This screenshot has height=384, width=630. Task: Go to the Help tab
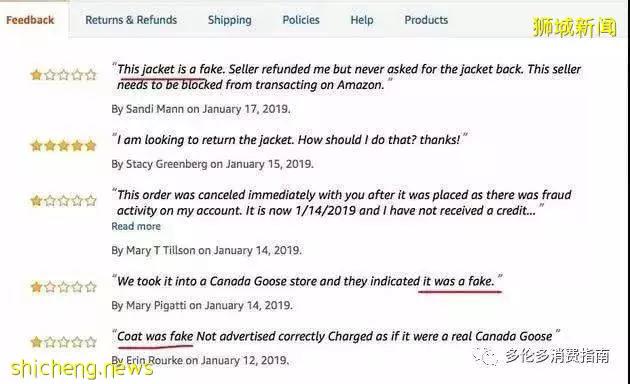(x=362, y=20)
